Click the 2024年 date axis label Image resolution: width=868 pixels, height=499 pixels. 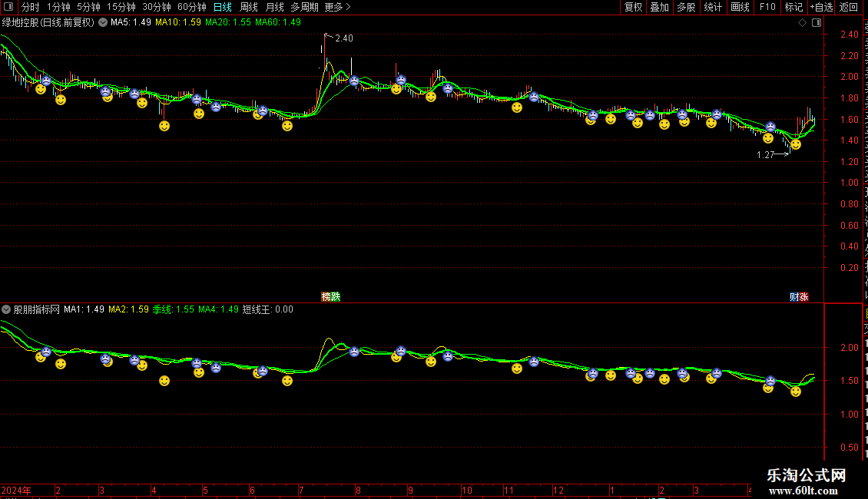16,490
